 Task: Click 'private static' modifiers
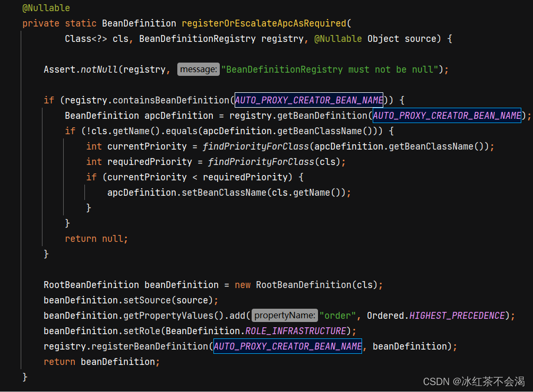(59, 23)
